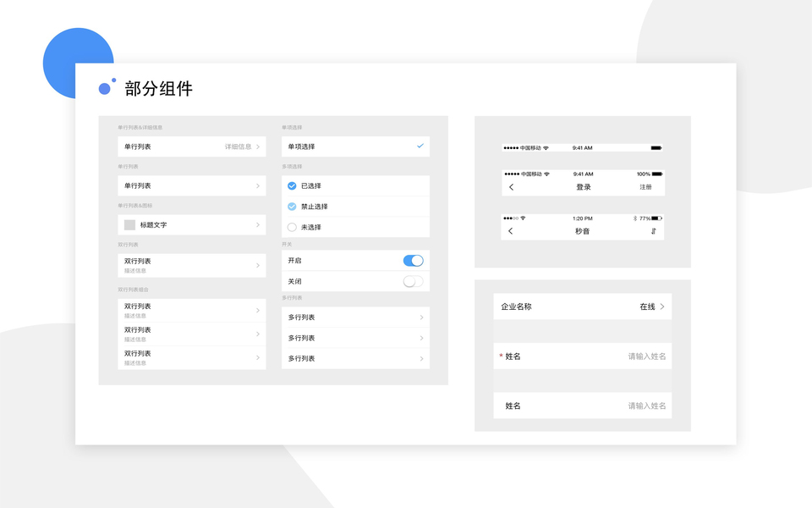Click the 秒音 navigation title
The height and width of the screenshot is (508, 812).
click(582, 231)
